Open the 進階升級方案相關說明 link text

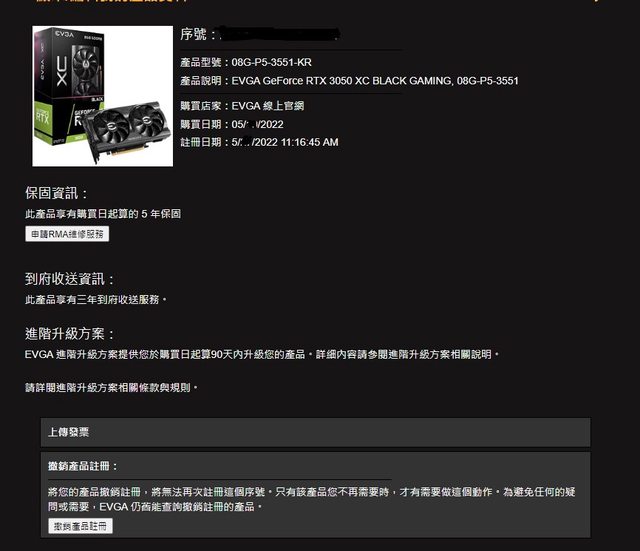pyautogui.click(x=440, y=354)
